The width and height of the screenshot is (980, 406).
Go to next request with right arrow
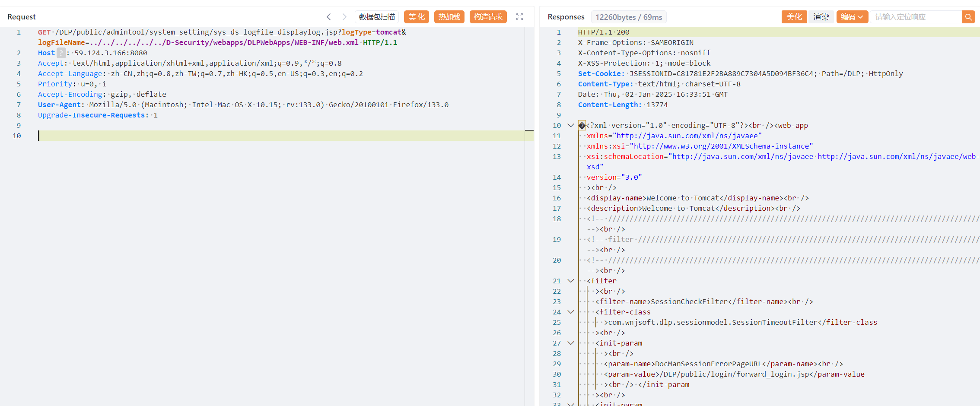coord(344,17)
